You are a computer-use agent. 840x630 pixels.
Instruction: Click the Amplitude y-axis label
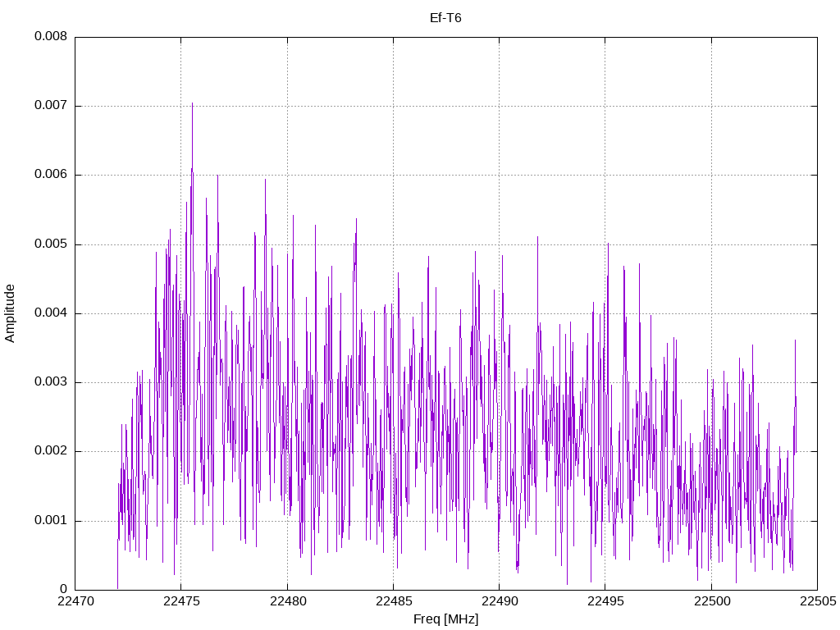10,313
